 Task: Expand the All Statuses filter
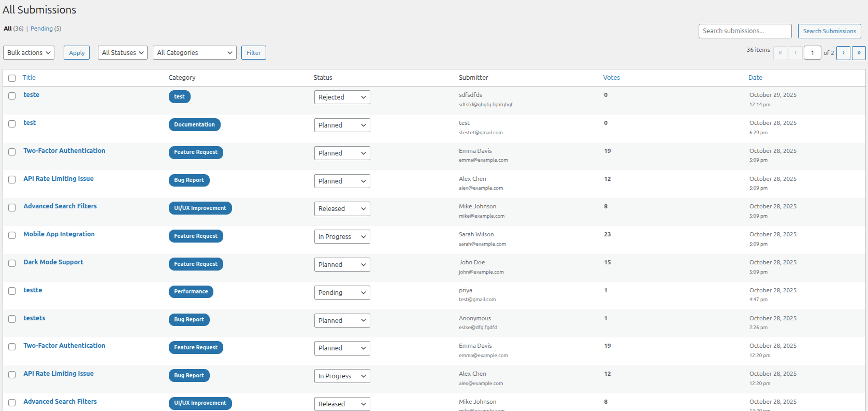(122, 53)
